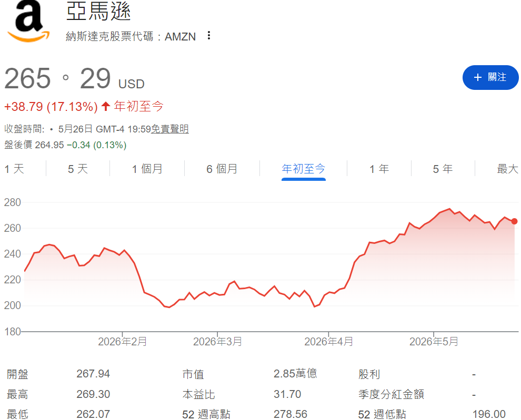521x420 pixels.
Task: Click the 股利 label
Action: point(369,374)
